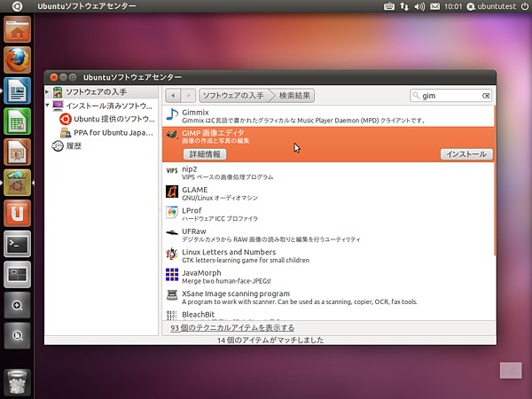Click the インストール button for GIMP
This screenshot has width=532, height=399.
click(x=466, y=154)
